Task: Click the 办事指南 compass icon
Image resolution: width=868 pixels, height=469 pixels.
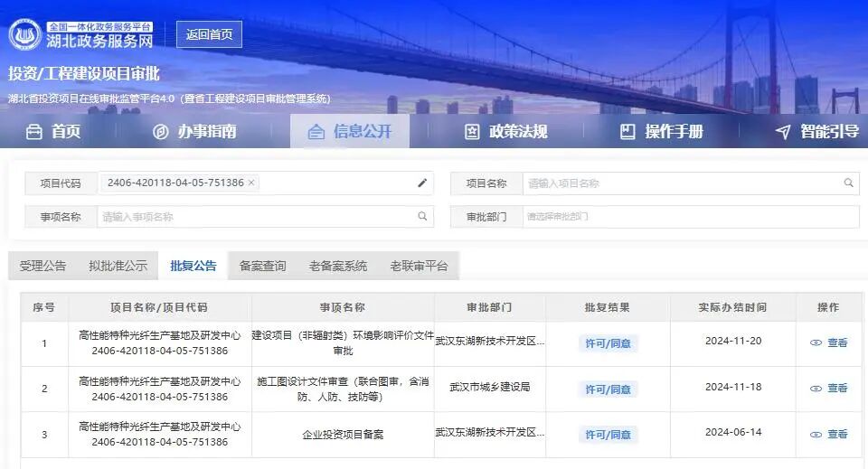Action: [161, 132]
